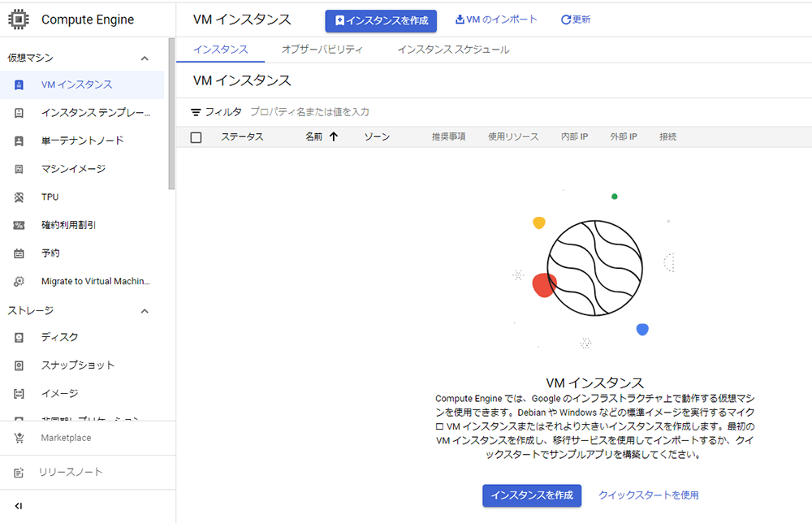The height and width of the screenshot is (523, 812).
Task: Click the マシンイメージ sidebar icon
Action: click(19, 169)
